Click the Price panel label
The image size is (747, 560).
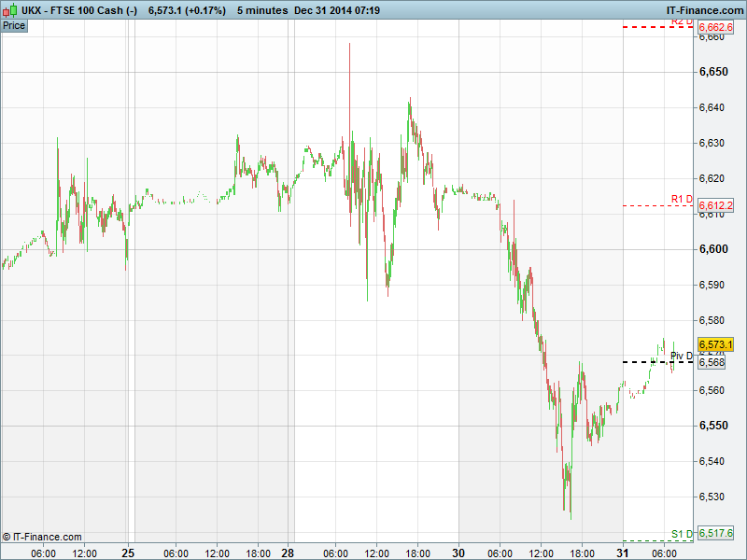14,25
